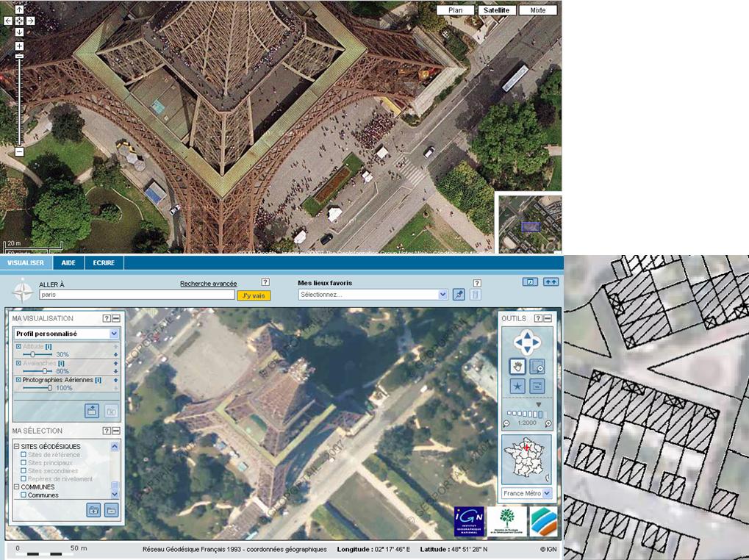This screenshot has width=749, height=560.
Task: Open the AIDE tab
Action: pyautogui.click(x=68, y=263)
